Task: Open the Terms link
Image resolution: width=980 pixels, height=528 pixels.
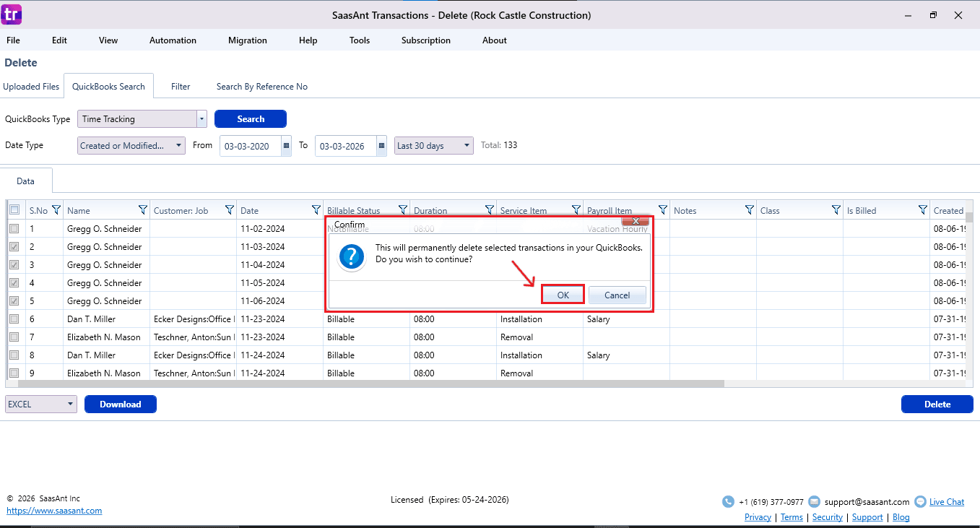Action: pyautogui.click(x=792, y=517)
